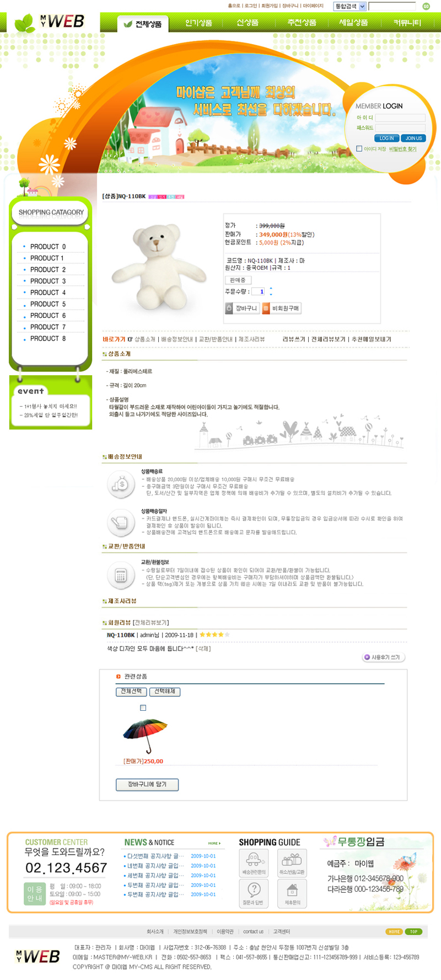Click the orange HOME badge in footer
The width and height of the screenshot is (441, 980).
click(x=394, y=931)
